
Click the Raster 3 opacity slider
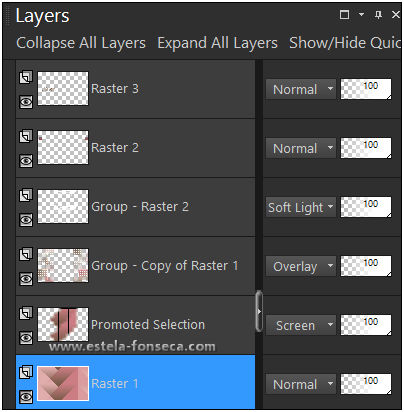[x=366, y=89]
